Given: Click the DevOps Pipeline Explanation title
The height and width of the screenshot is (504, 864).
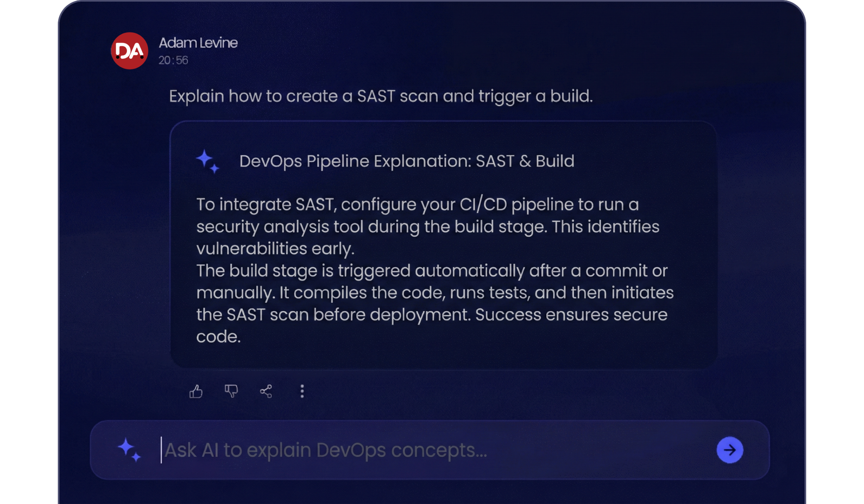Looking at the screenshot, I should click(407, 161).
